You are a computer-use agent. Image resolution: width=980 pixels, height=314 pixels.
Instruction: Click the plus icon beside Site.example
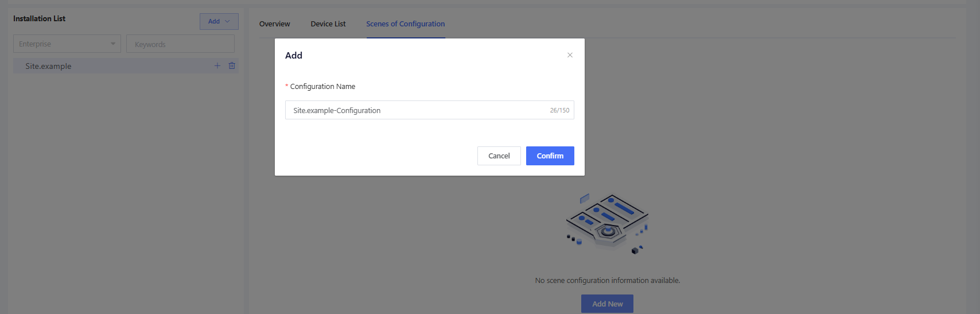[217, 66]
